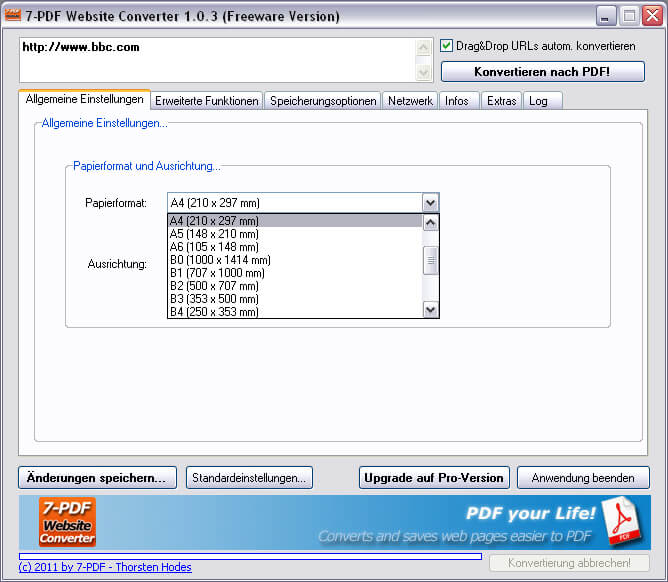Open the Netzwerk tab
This screenshot has width=668, height=582.
pyautogui.click(x=410, y=101)
